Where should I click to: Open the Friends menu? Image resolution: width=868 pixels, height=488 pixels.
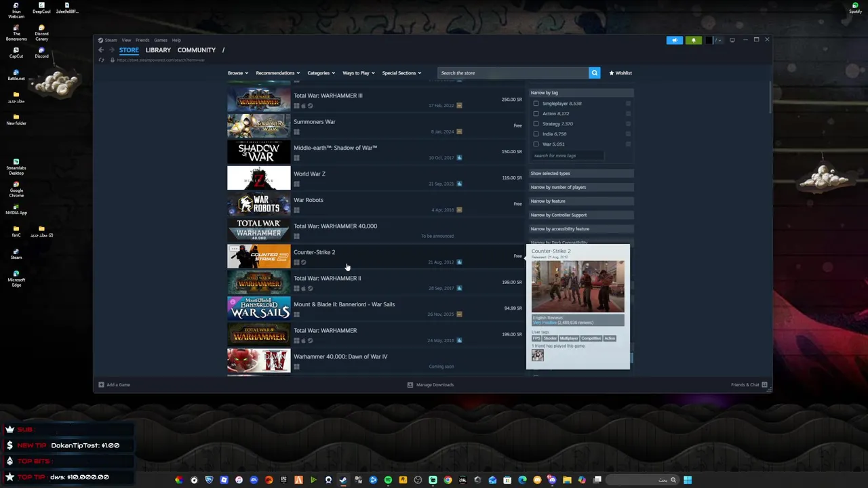(x=142, y=40)
